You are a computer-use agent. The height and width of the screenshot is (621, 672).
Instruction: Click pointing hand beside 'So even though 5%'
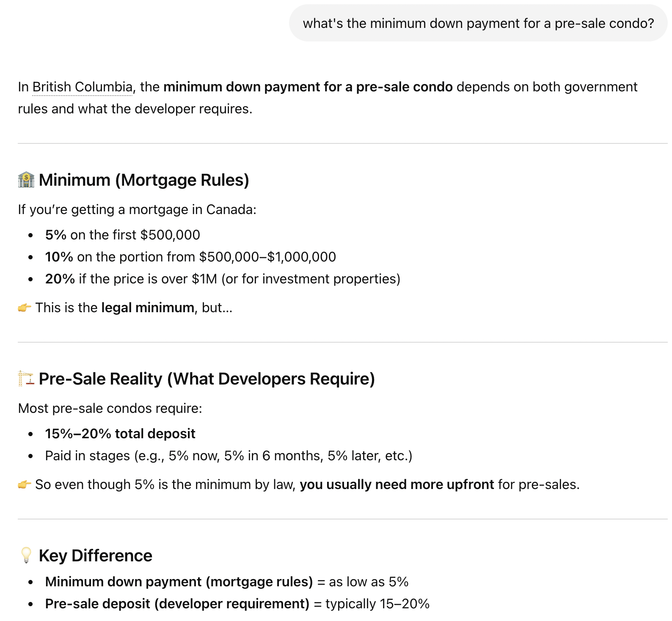[x=25, y=484]
